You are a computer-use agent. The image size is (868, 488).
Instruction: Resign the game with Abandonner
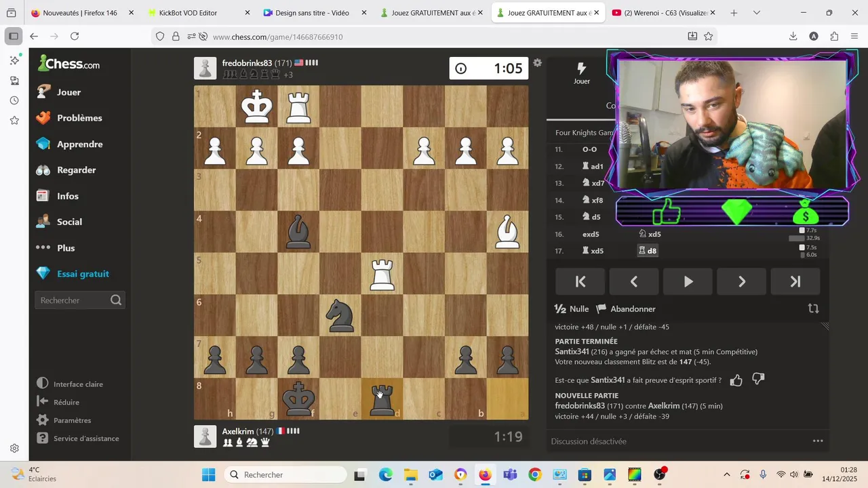pos(626,309)
